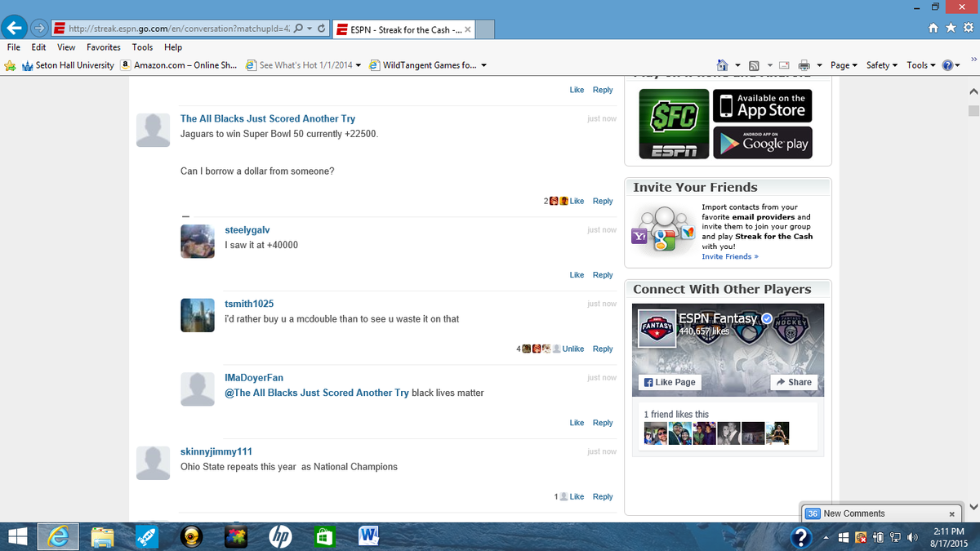The width and height of the screenshot is (980, 551).
Task: Open the Windows Store taskbar icon
Action: (x=324, y=536)
